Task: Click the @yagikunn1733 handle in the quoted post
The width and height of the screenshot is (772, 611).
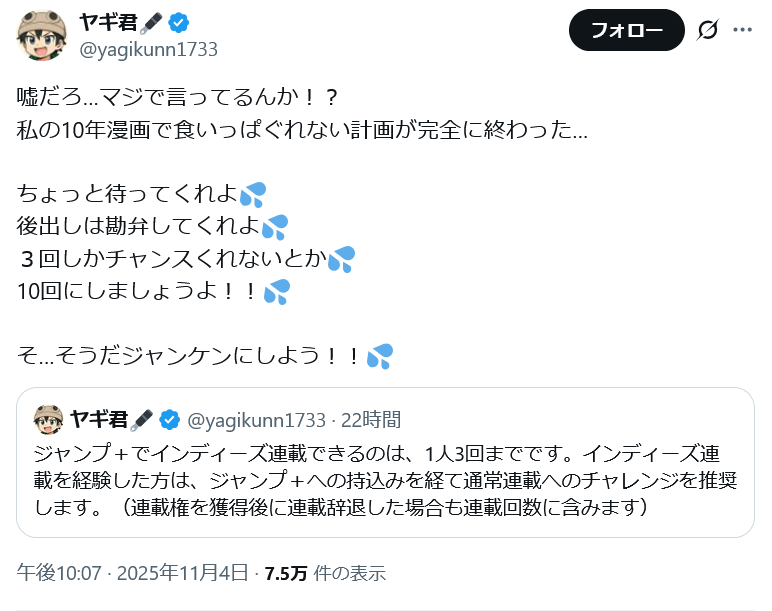Action: (257, 419)
